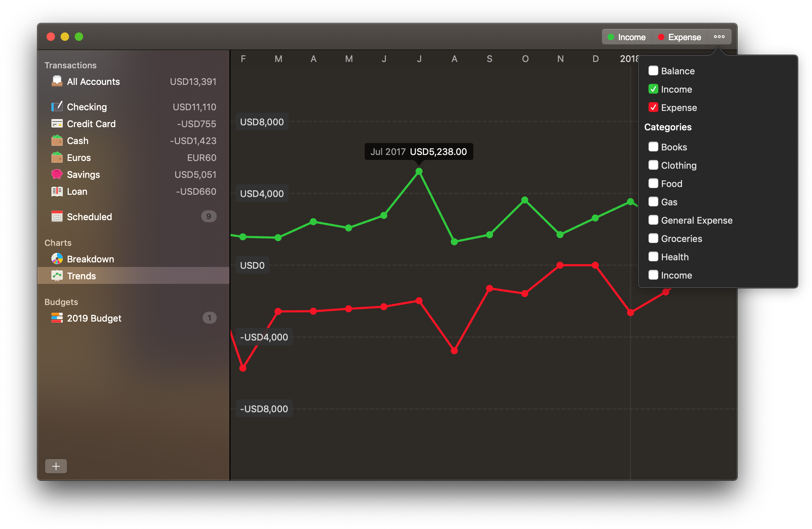Check the General Expense checkbox
The image size is (812, 529).
pyautogui.click(x=653, y=220)
